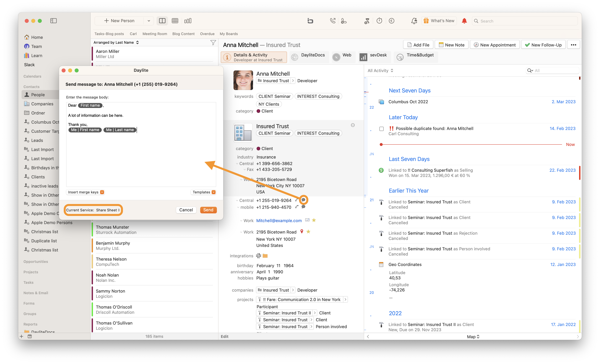Open the timer stopwatch toolbar icon
The image size is (600, 364).
[x=379, y=21]
